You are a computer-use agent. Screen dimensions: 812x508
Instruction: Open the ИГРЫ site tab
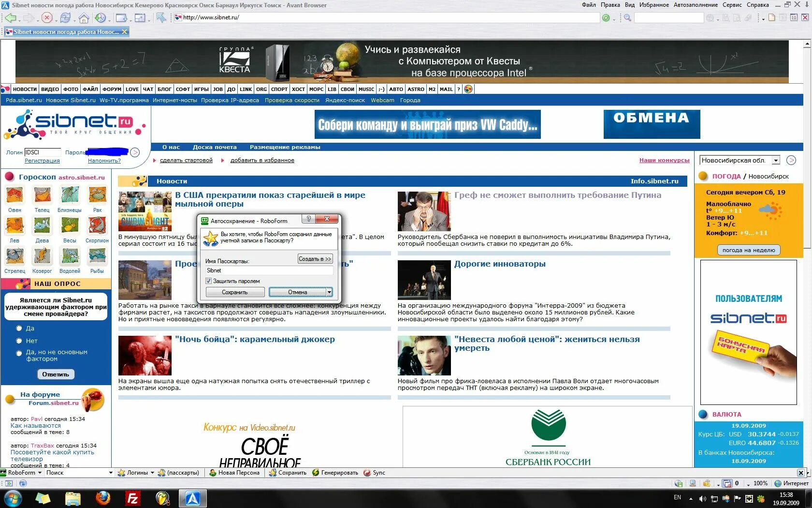pos(202,89)
